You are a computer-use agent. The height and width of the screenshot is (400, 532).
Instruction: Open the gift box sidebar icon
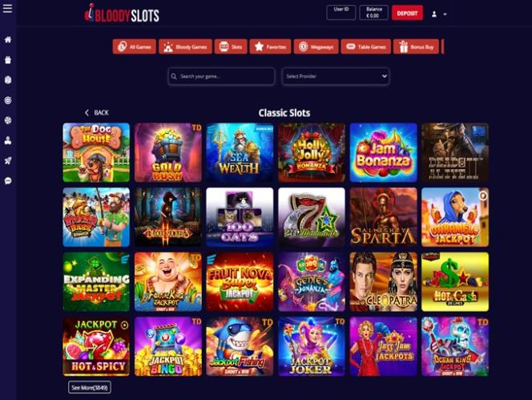pyautogui.click(x=8, y=60)
